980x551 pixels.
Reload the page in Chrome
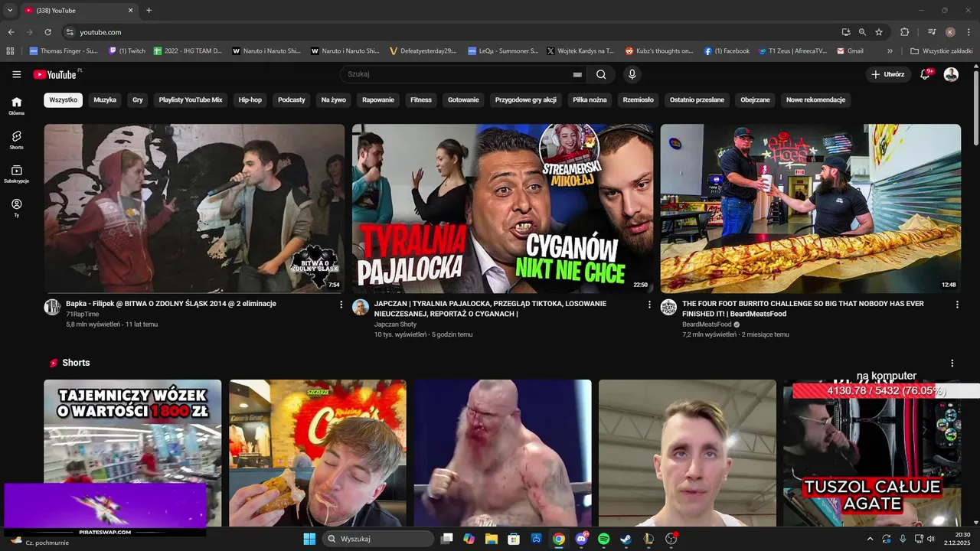point(47,32)
